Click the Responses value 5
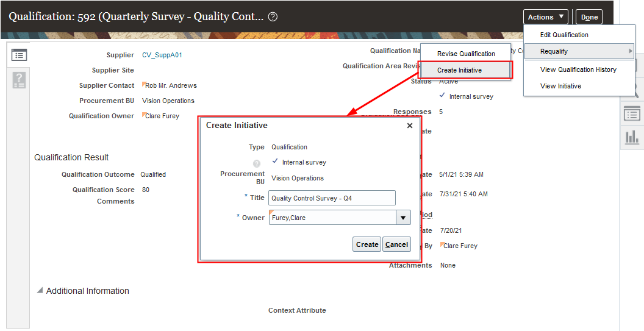 pyautogui.click(x=441, y=112)
